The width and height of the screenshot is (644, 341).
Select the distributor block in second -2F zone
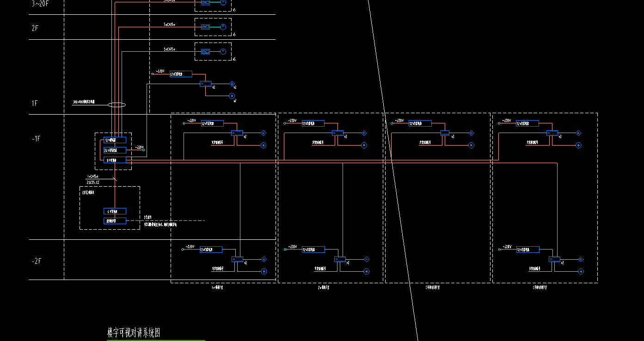tap(340, 259)
